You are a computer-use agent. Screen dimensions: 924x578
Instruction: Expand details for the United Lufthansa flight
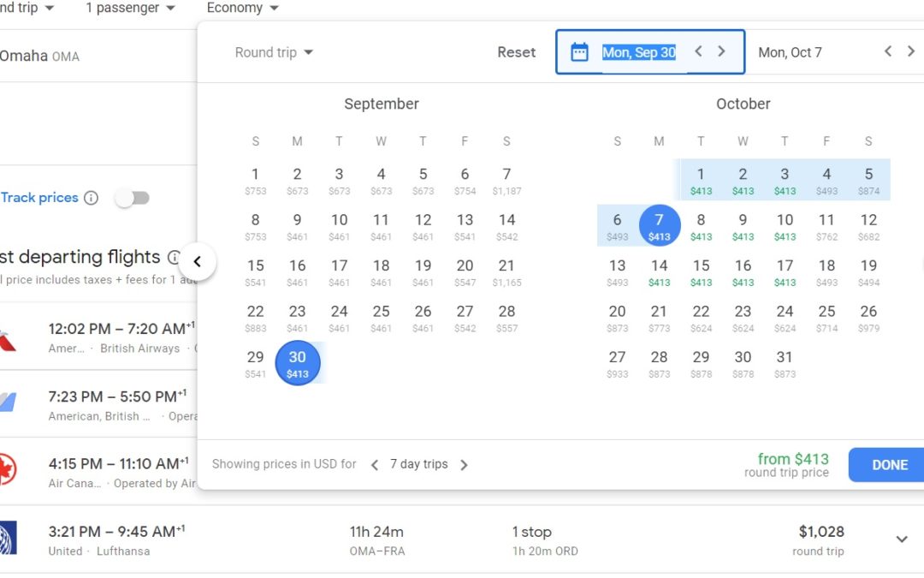[902, 539]
